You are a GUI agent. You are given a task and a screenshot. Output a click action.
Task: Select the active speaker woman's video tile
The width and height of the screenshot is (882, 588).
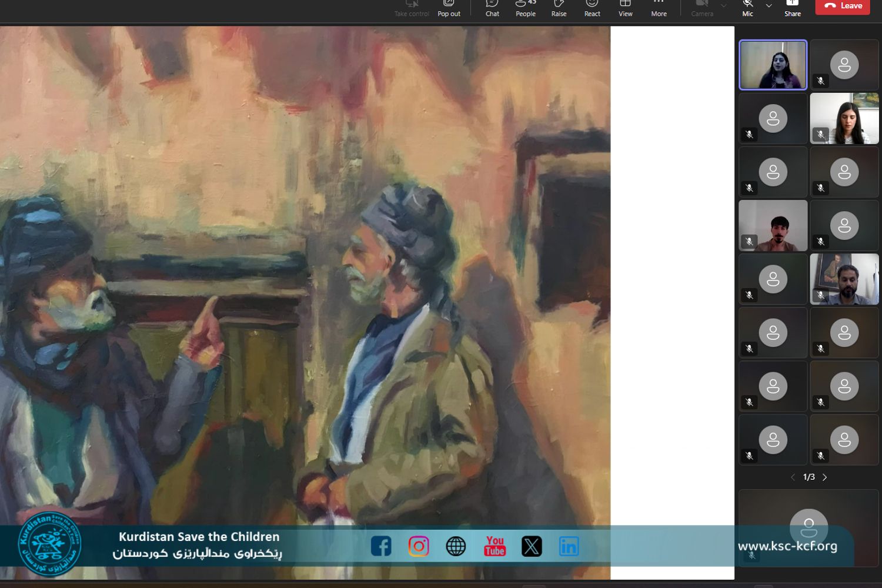[x=773, y=65]
